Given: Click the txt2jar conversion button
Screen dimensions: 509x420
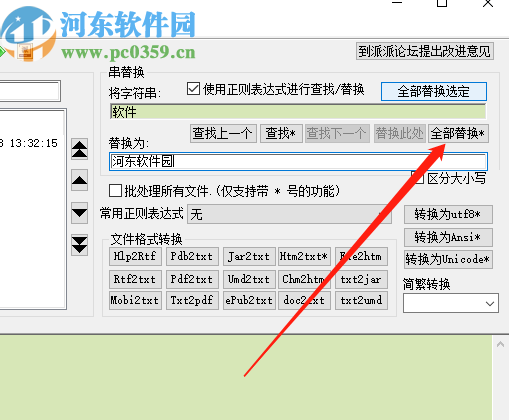Looking at the screenshot, I should tap(361, 279).
